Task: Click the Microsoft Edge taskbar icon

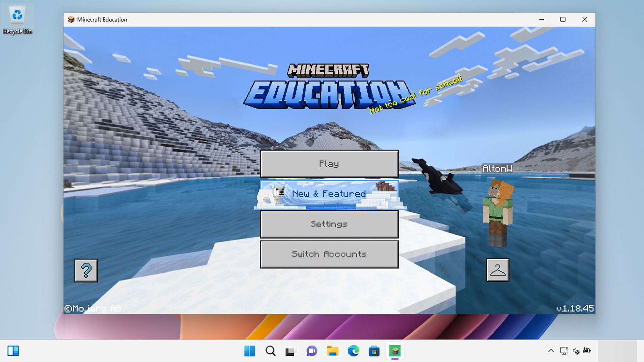Action: pyautogui.click(x=354, y=351)
